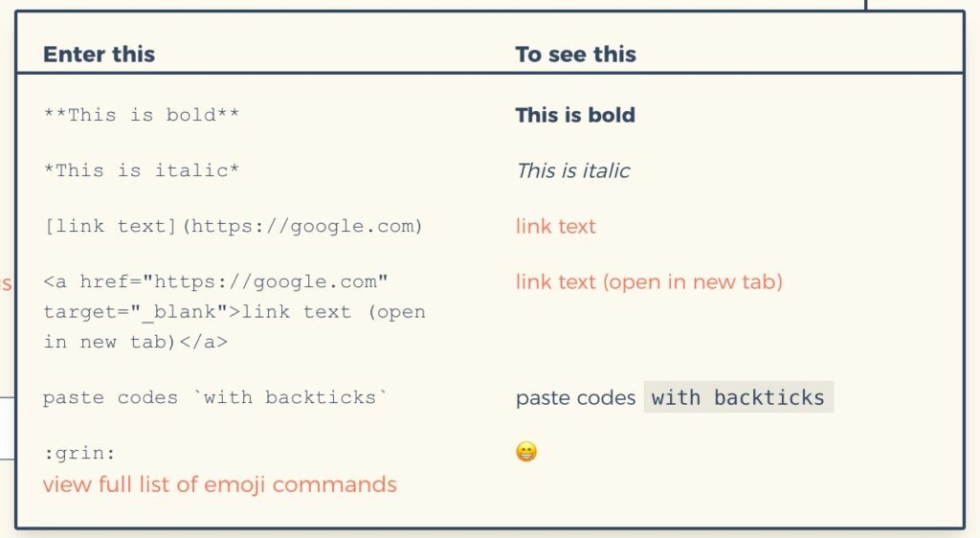Select the paste codes `with backticks` sample
This screenshot has width=980, height=538.
(215, 397)
